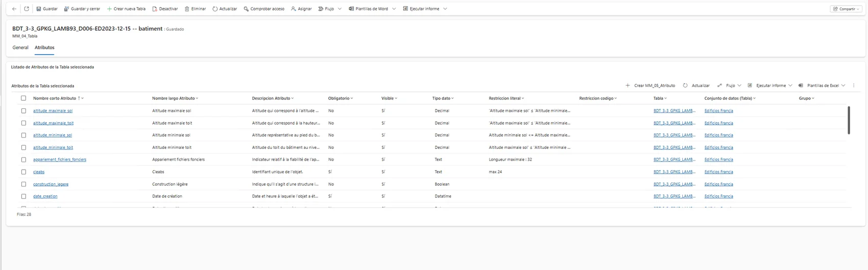Check the altitude_maximale_sol row checkbox
Screen dimensions: 868x270
(x=23, y=110)
